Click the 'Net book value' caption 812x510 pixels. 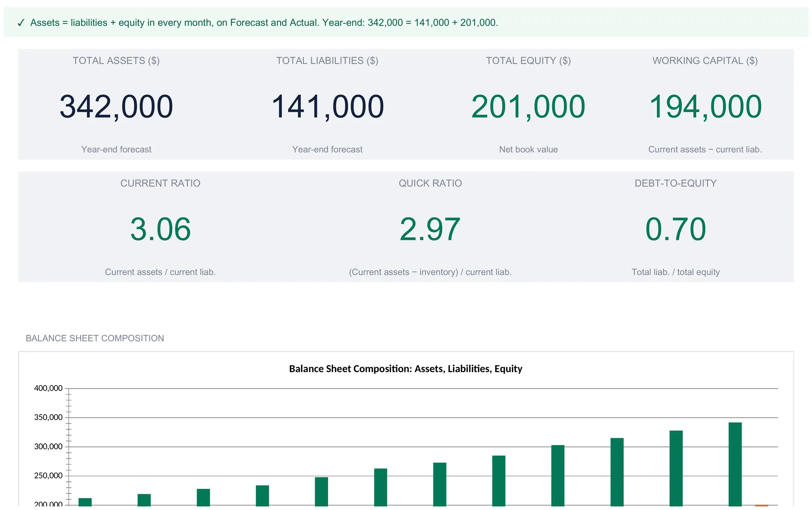point(529,149)
